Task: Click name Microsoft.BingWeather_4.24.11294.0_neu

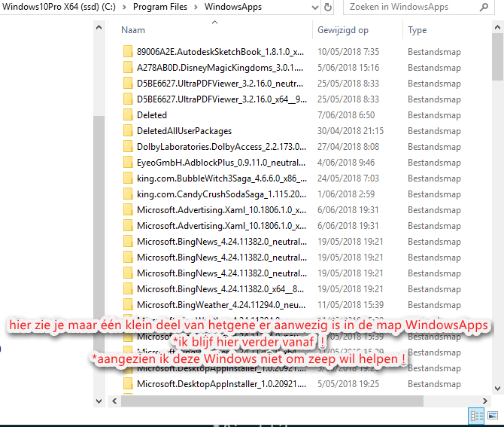Action: coord(221,305)
